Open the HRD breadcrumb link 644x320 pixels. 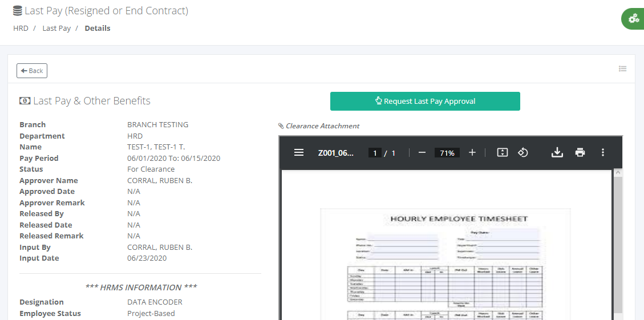(x=21, y=29)
